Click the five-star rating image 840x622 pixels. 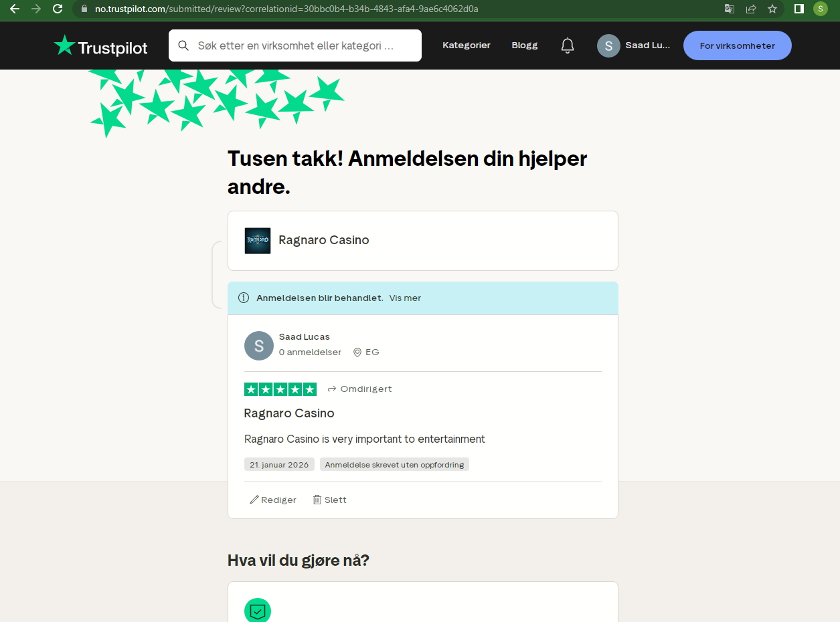pyautogui.click(x=280, y=389)
